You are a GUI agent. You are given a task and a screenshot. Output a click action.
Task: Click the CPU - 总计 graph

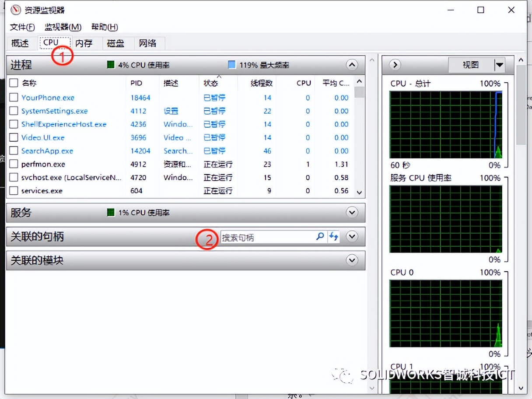coord(446,125)
